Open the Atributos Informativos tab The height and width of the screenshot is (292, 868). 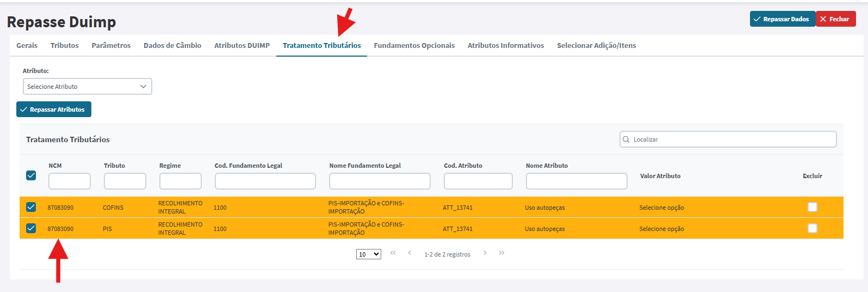506,45
